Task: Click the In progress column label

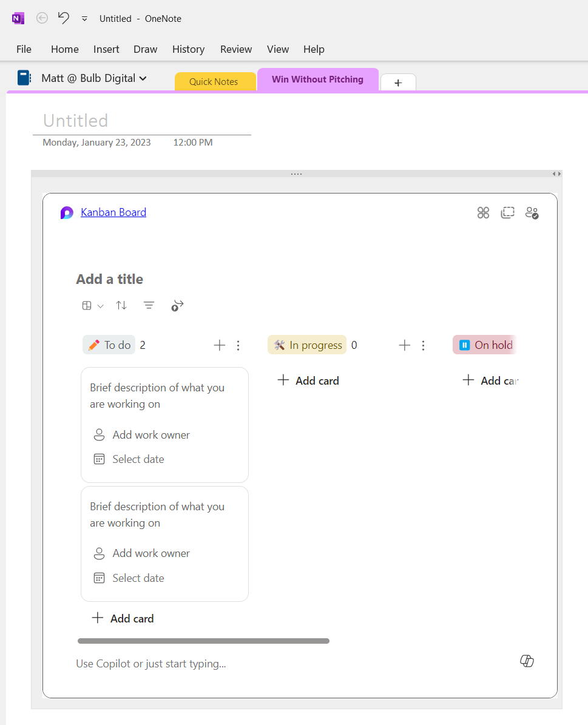Action: [306, 345]
